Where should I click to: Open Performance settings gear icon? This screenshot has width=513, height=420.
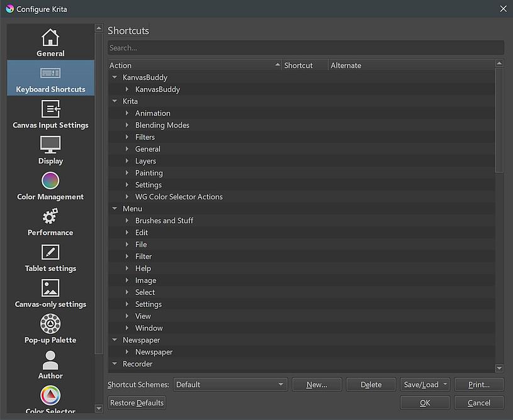point(50,217)
